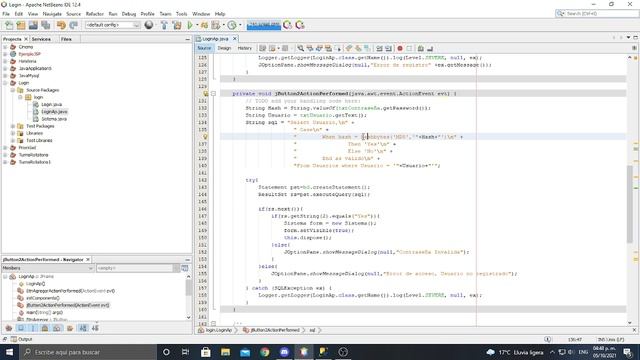Expand the Libraries node
Screen dimensions: 640x360
(x=13, y=133)
